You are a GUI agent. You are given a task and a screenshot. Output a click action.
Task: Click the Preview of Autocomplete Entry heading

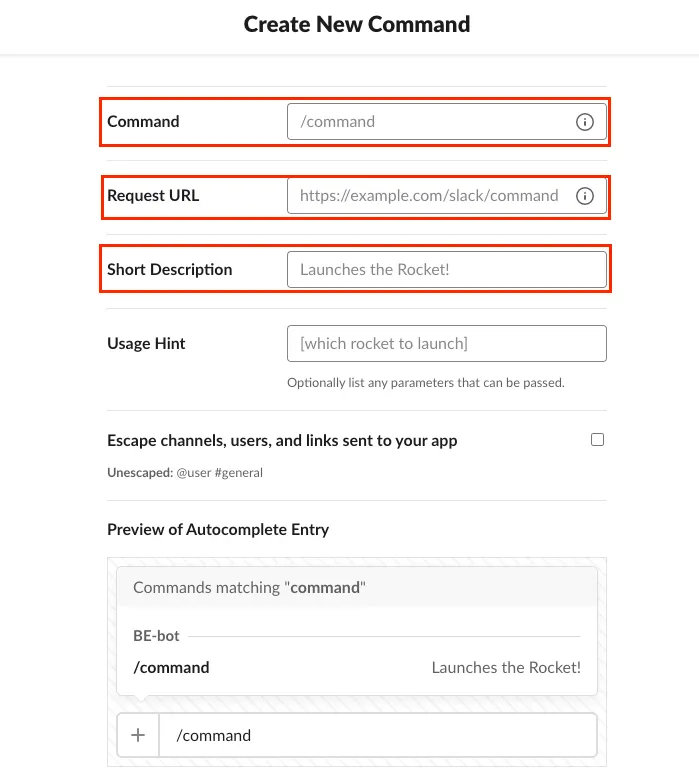[x=218, y=530]
